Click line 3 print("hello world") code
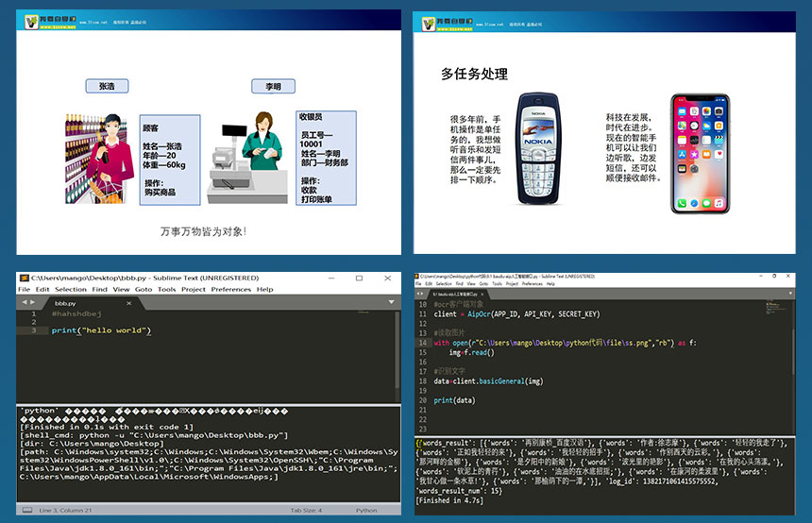The image size is (812, 523). coord(101,330)
